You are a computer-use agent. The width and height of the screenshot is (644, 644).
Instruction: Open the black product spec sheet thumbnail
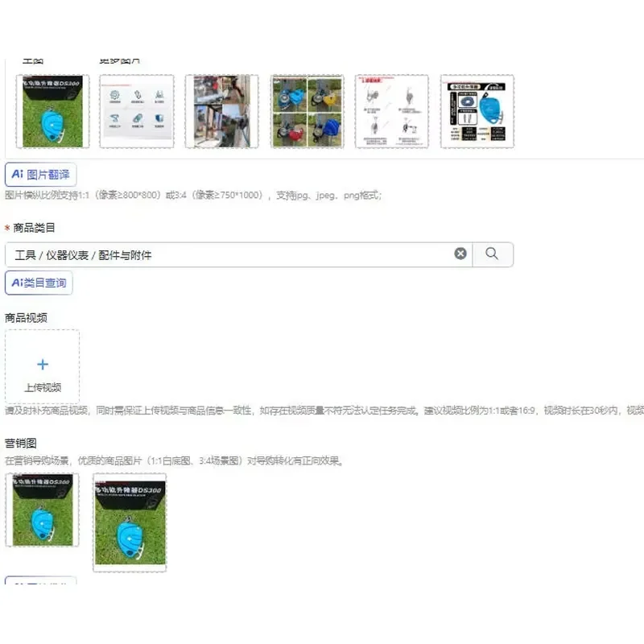(x=477, y=111)
